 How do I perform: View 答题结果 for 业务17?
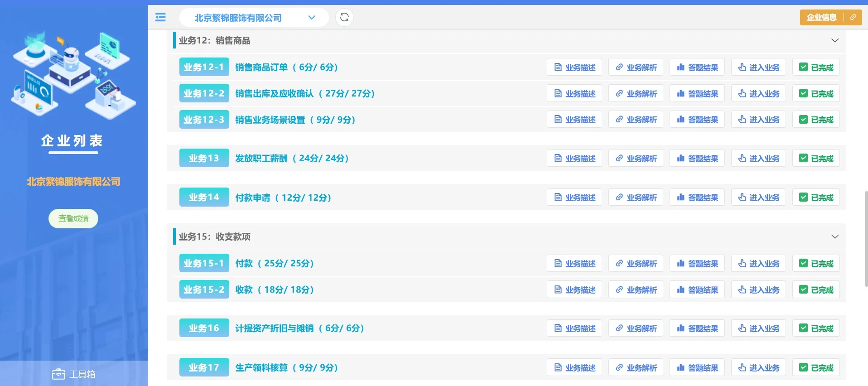coord(697,367)
